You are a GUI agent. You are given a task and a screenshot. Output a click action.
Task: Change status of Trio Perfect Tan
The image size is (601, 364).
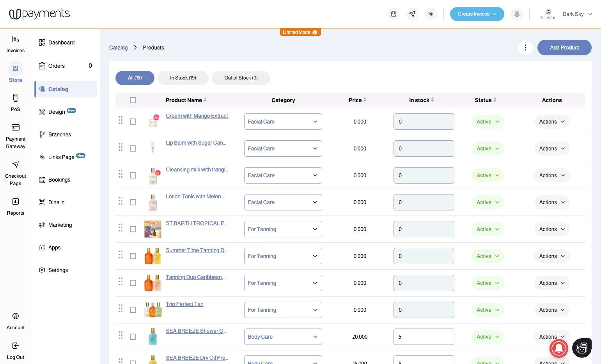488,310
